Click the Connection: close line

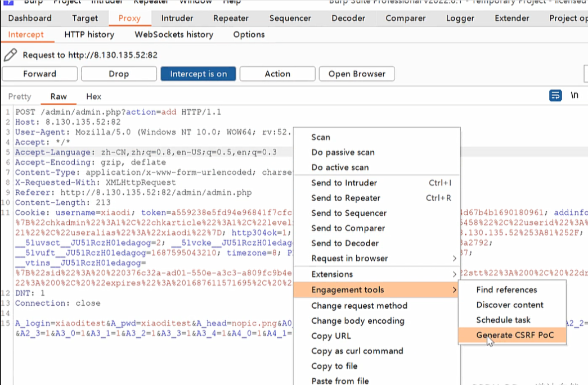pyautogui.click(x=58, y=303)
